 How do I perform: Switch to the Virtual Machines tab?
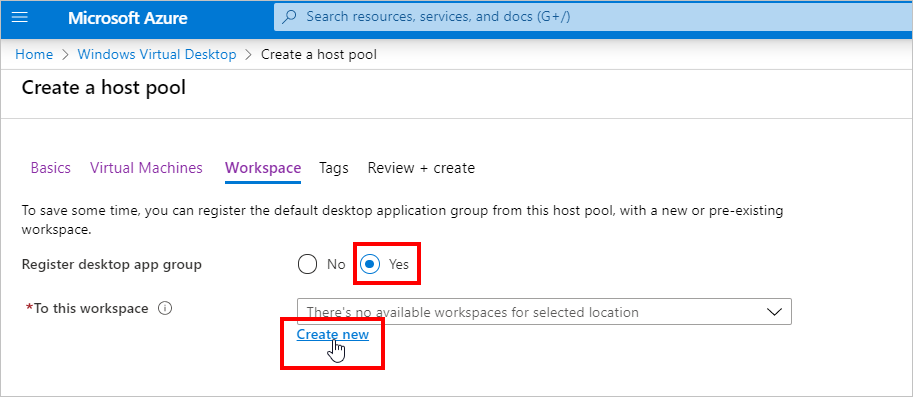click(146, 168)
